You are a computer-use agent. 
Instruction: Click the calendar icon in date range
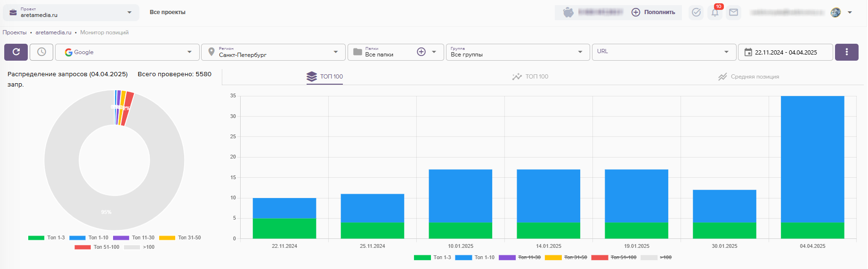point(748,52)
